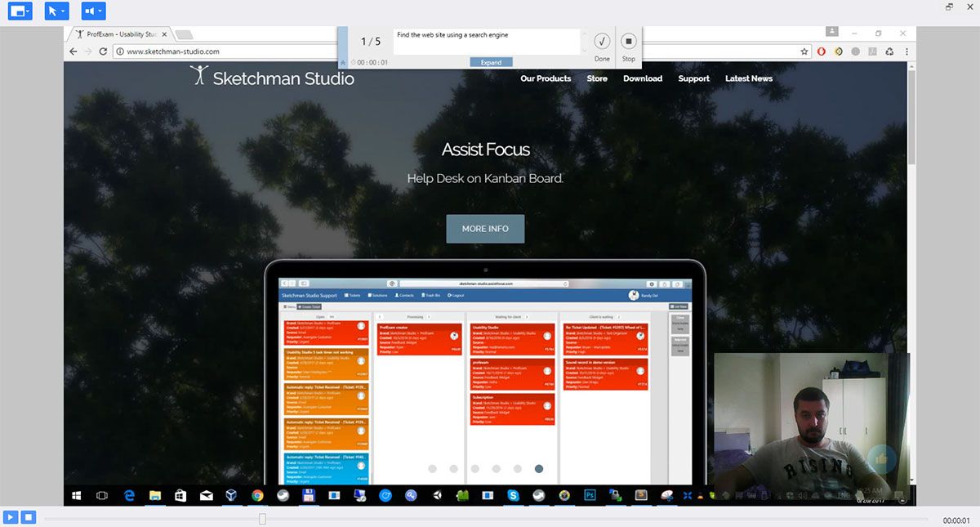This screenshot has height=527, width=980.
Task: Open a new browser tab
Action: 185,34
